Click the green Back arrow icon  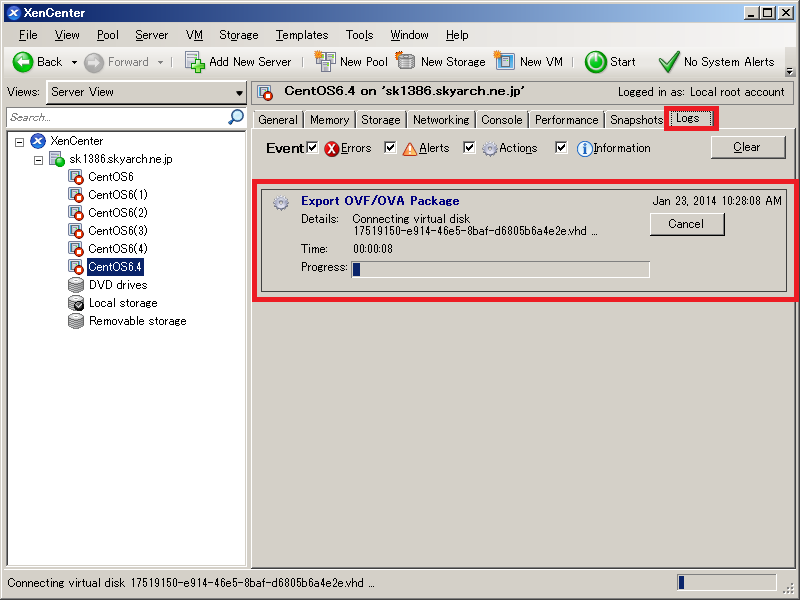(x=23, y=62)
